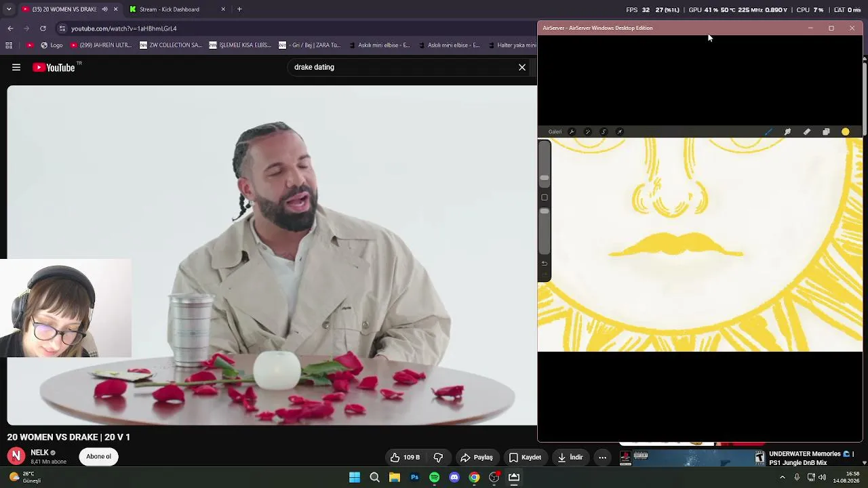Select the Procreate Smudge tool
This screenshot has height=488, width=868.
[787, 132]
